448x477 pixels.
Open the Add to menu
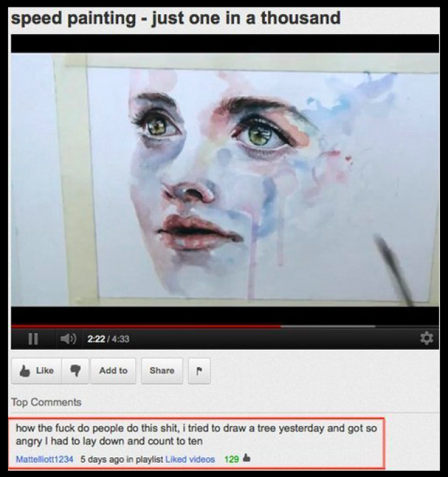pyautogui.click(x=113, y=370)
